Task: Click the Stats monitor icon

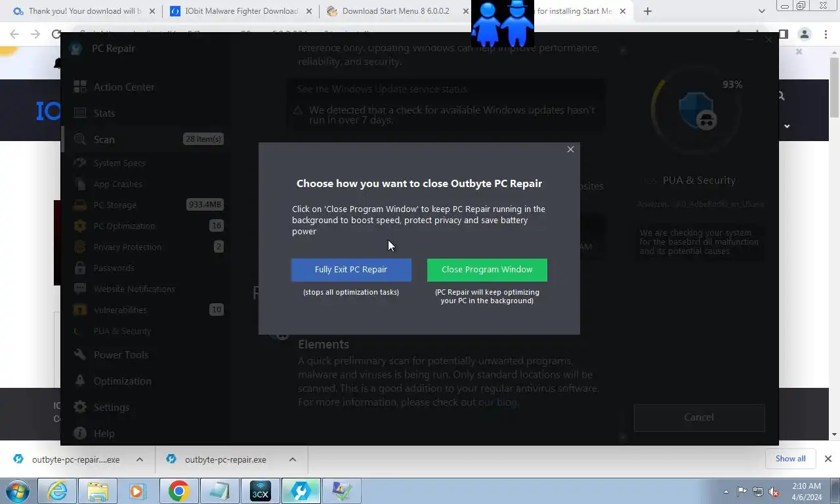Action: tap(80, 113)
